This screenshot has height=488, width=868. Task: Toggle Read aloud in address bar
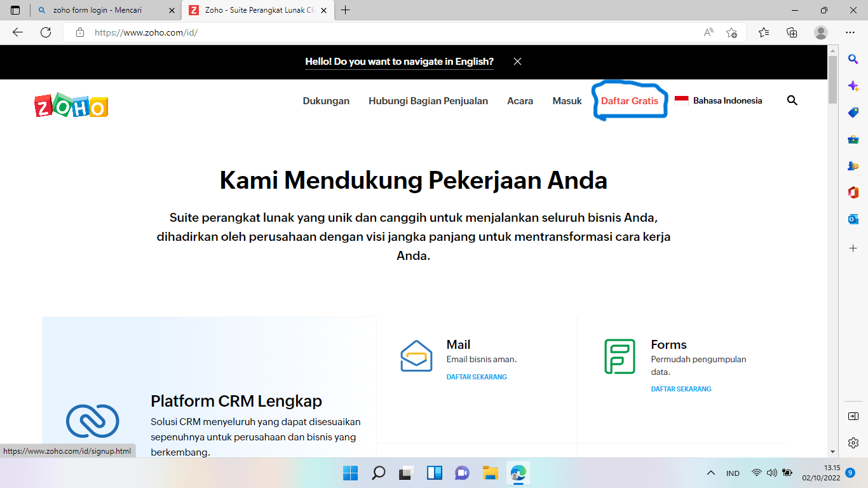pos(709,32)
